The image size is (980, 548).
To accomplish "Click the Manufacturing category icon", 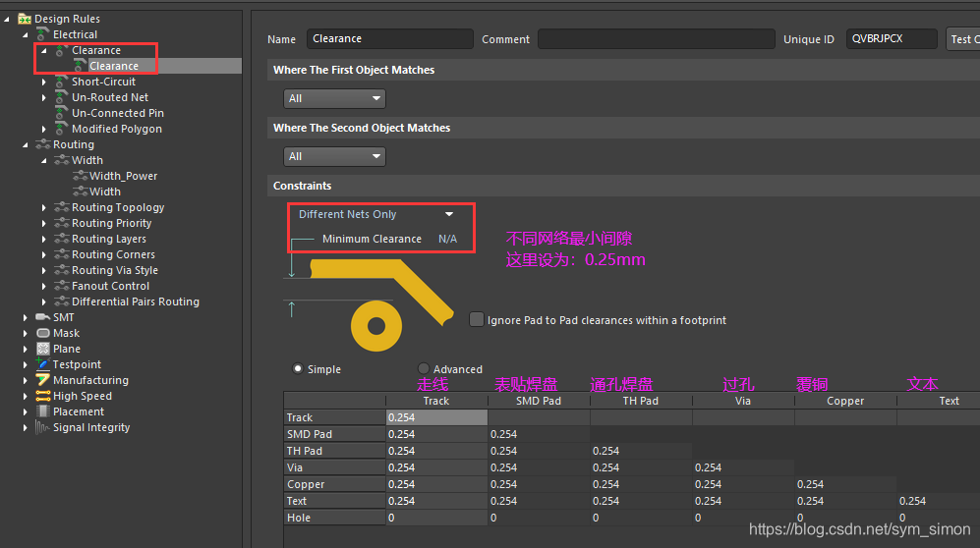I will 42,380.
